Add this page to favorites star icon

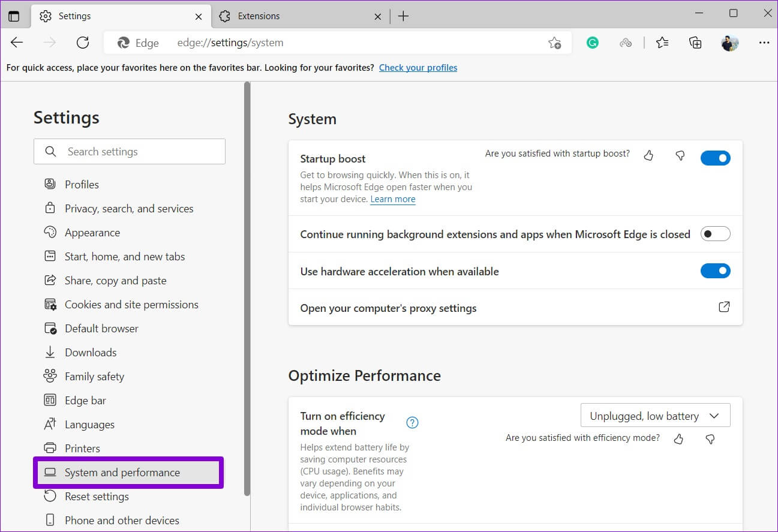[554, 43]
